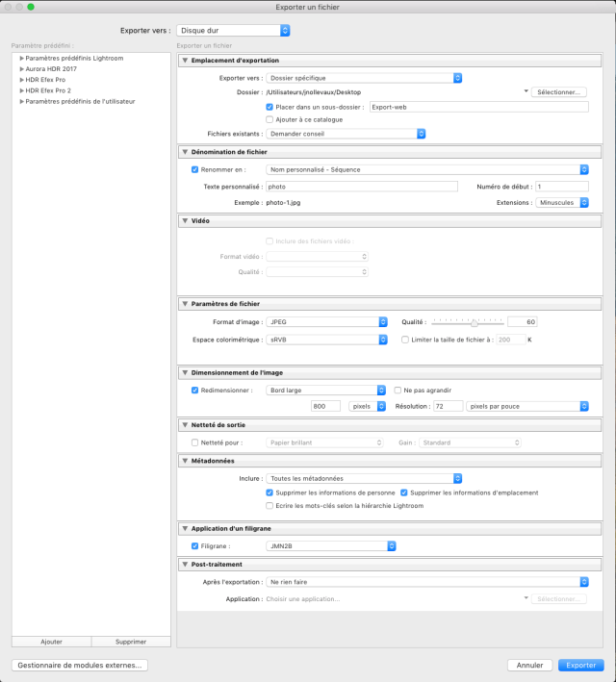Collapse the Netteté de sortie section
The width and height of the screenshot is (616, 682).
tap(186, 425)
